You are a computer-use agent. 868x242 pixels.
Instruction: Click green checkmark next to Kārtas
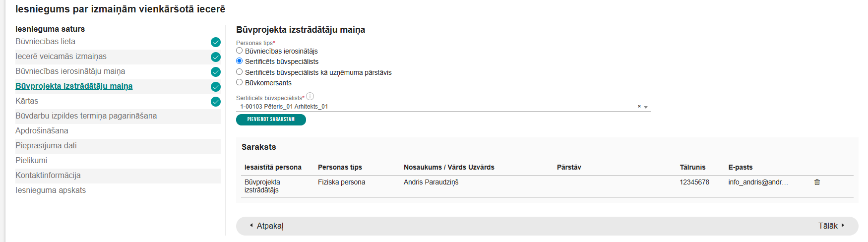pos(216,102)
